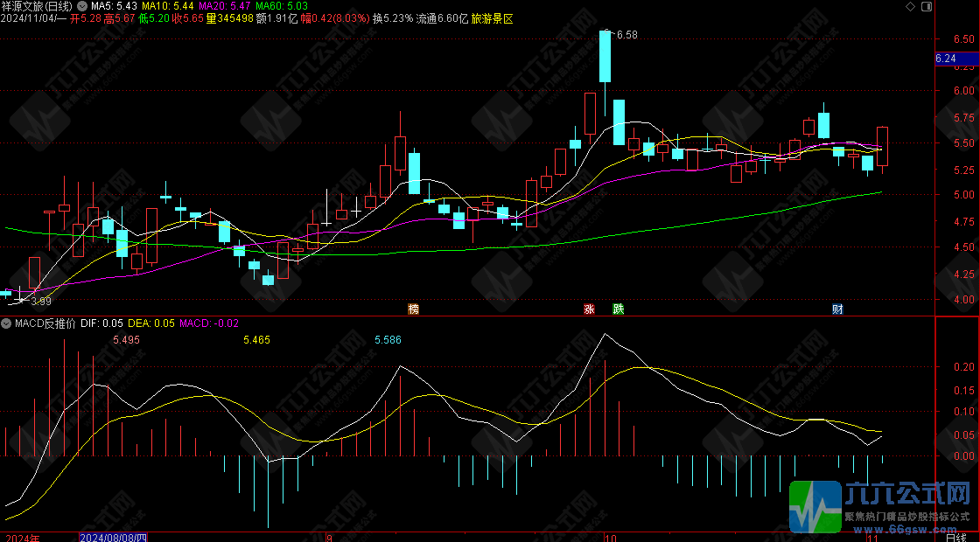Open the 旅游景区 sector link
Screen dimensions: 980x542
point(492,17)
